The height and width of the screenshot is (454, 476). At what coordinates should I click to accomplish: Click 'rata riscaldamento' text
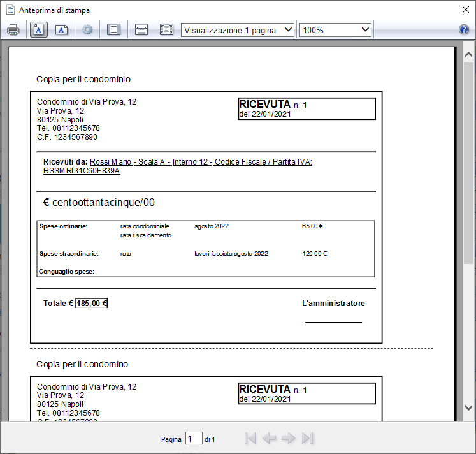click(146, 235)
